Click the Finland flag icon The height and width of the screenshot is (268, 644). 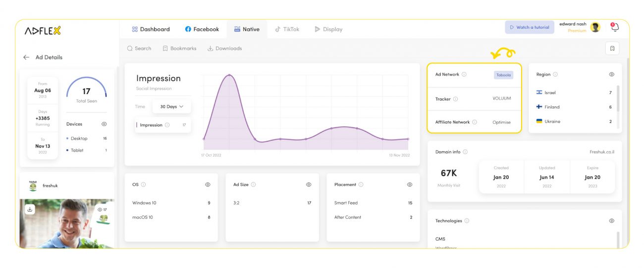pyautogui.click(x=539, y=107)
